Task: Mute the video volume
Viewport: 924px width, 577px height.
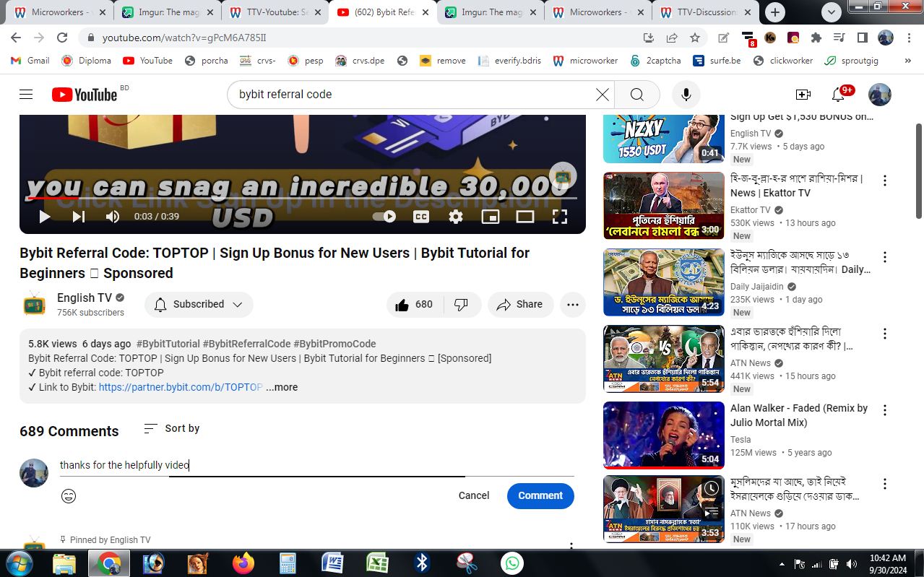Action: (113, 216)
